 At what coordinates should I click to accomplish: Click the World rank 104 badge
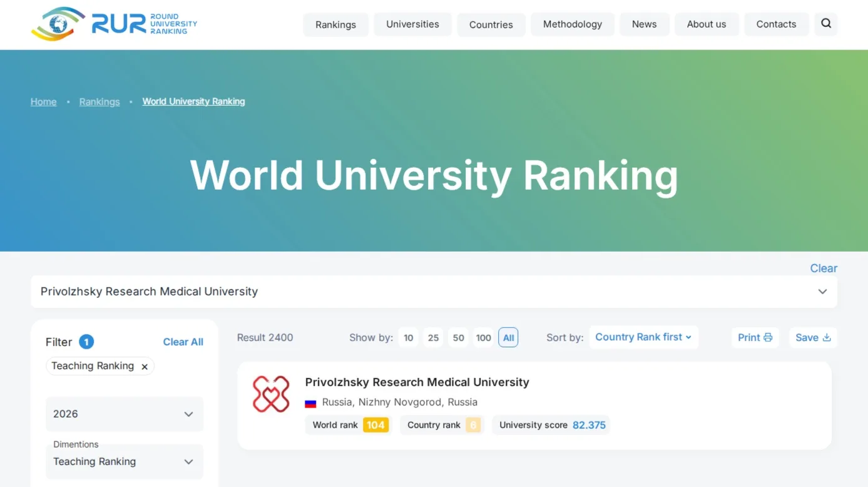(375, 425)
